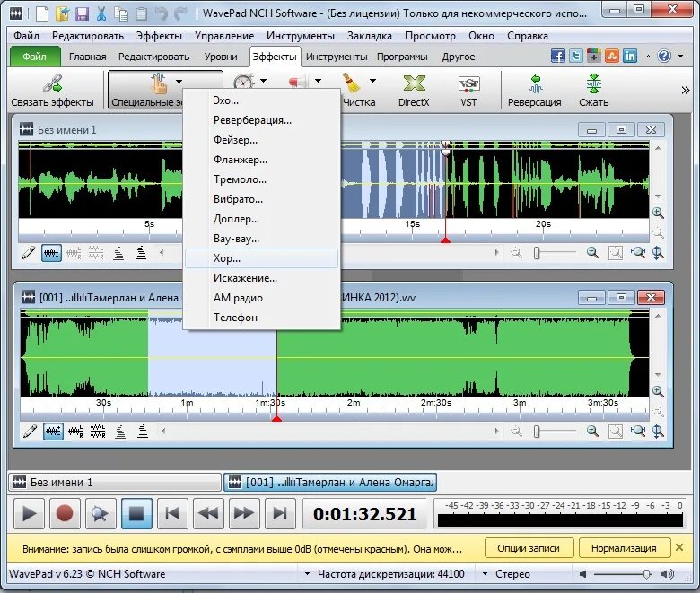Start recording with the red Record button
Image resolution: width=700 pixels, height=593 pixels.
pyautogui.click(x=65, y=513)
